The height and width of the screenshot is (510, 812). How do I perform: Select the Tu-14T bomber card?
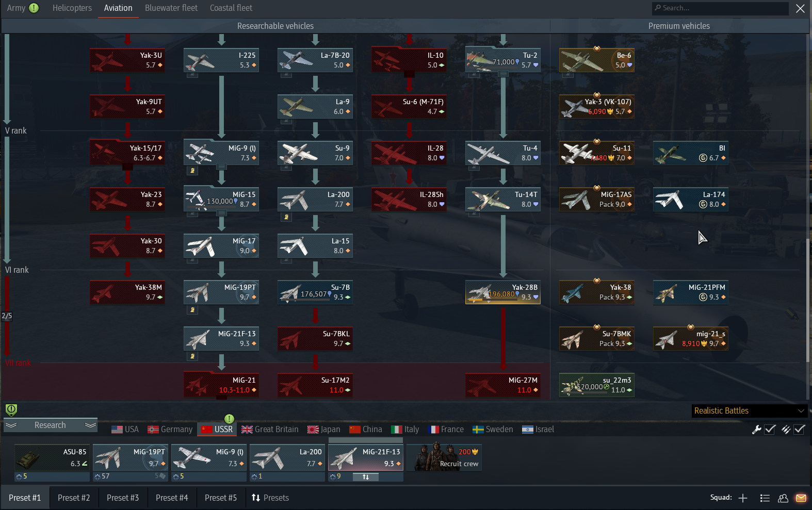pyautogui.click(x=503, y=200)
